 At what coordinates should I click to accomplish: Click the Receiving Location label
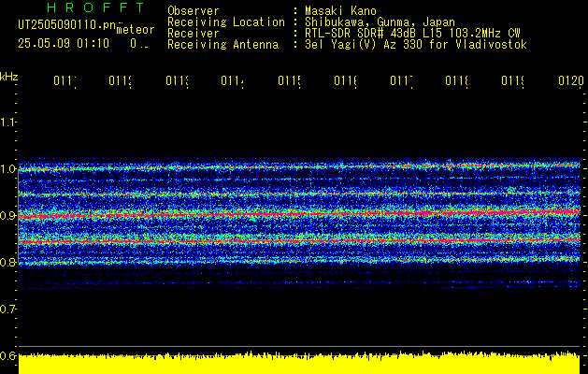coord(226,22)
